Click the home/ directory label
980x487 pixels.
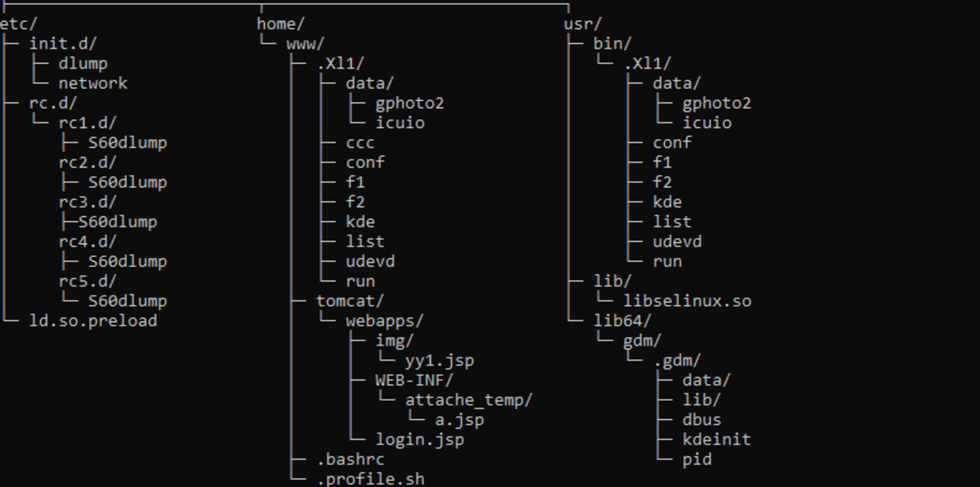point(280,24)
